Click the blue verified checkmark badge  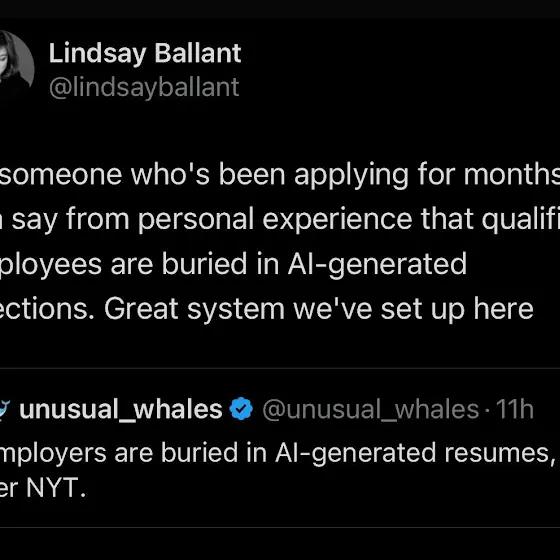(x=241, y=408)
